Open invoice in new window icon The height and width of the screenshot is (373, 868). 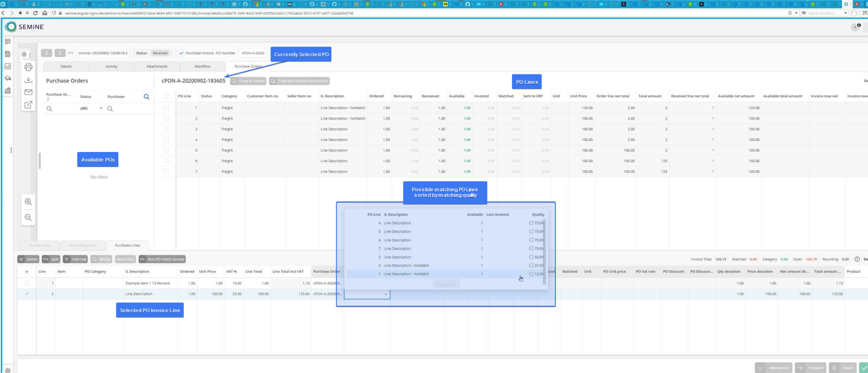(x=28, y=105)
